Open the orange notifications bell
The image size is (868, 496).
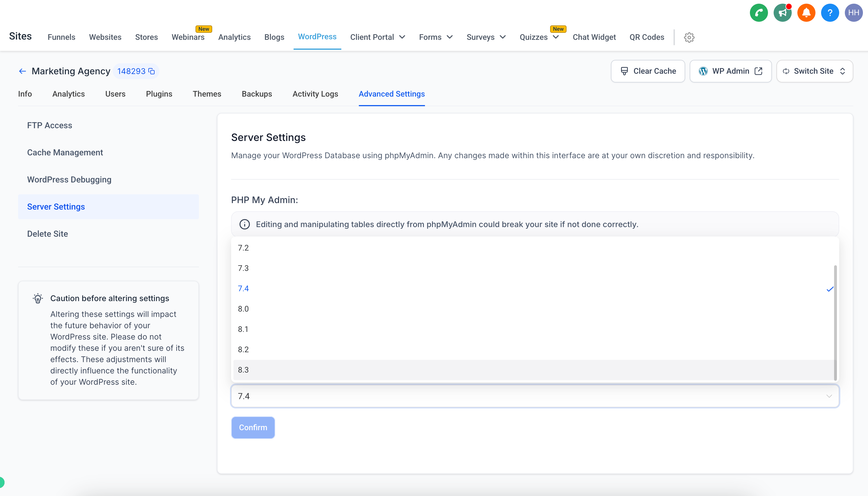pyautogui.click(x=806, y=13)
